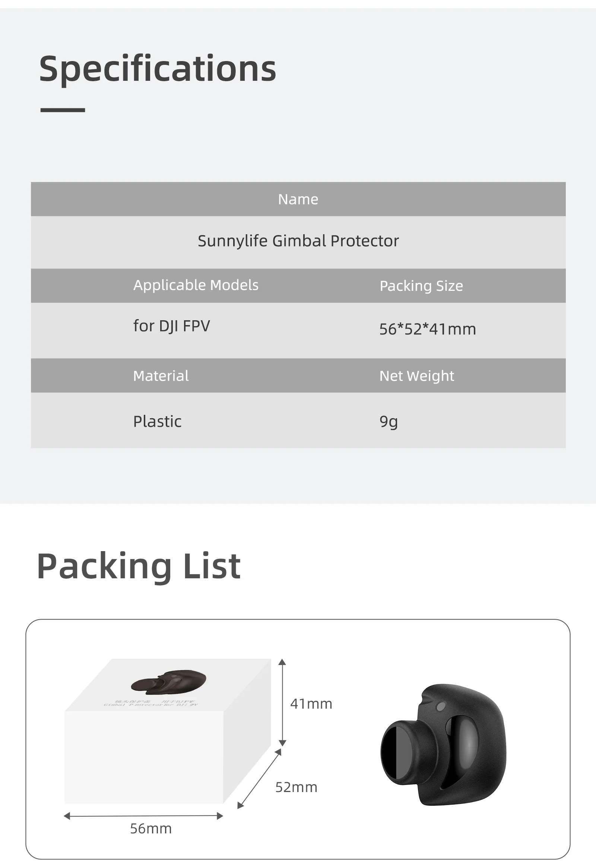Click the Packing List heading

(x=139, y=566)
